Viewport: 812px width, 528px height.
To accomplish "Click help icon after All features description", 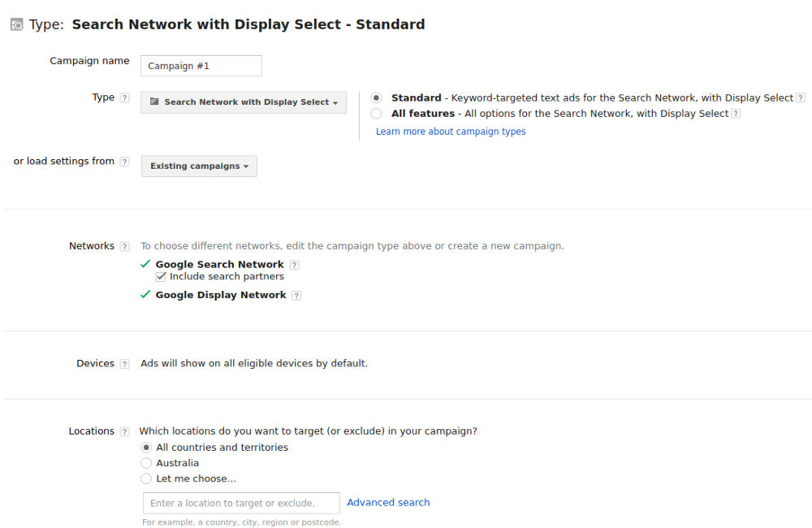I will (735, 114).
